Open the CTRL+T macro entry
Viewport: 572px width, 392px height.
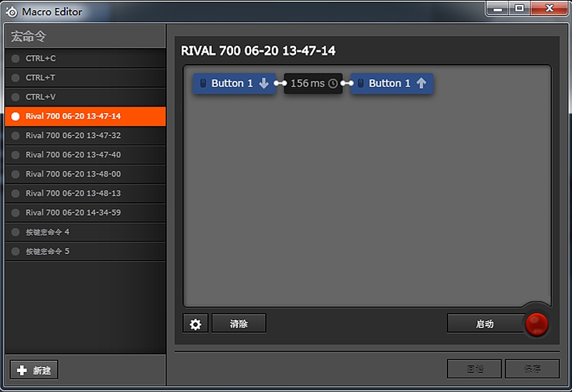85,78
